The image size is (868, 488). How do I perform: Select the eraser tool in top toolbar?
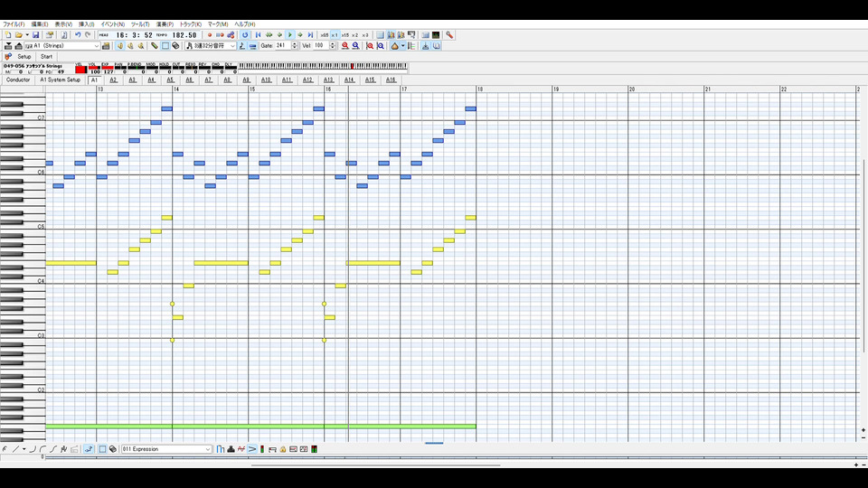(x=175, y=46)
